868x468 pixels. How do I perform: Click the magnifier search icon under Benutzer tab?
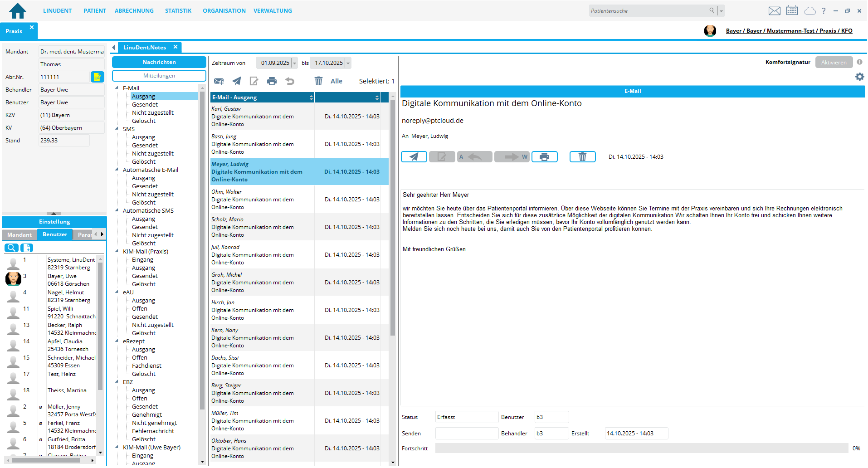[x=11, y=248]
